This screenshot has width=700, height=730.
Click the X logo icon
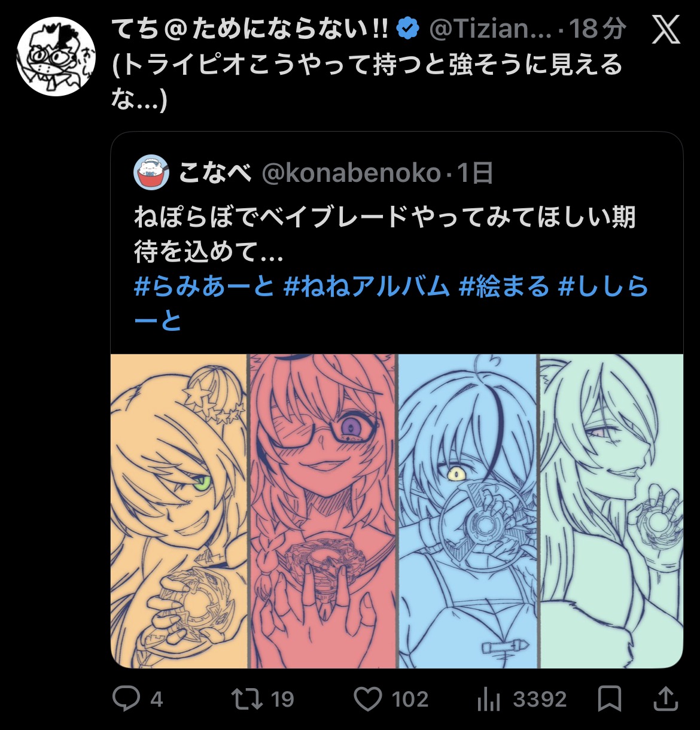[666, 29]
